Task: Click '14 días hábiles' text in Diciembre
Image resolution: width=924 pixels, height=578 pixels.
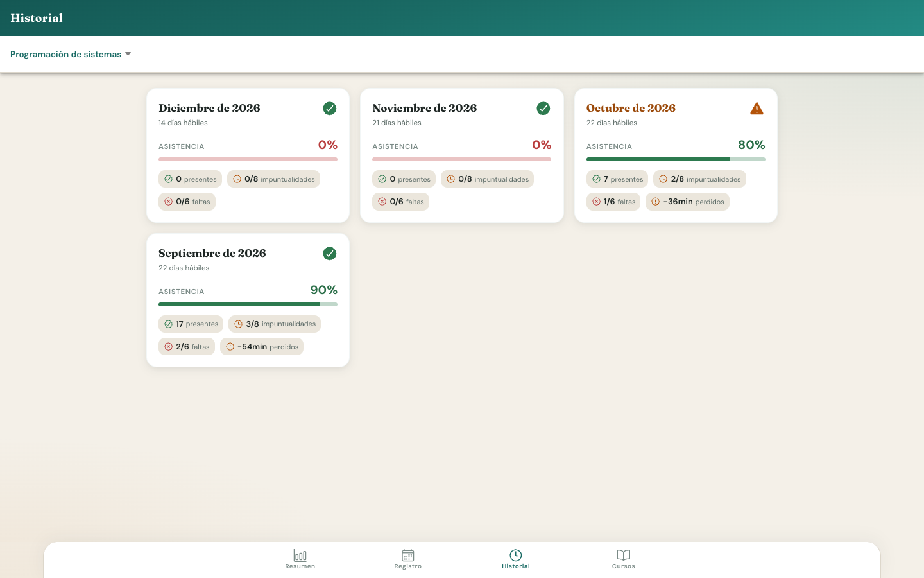Action: coord(183,123)
